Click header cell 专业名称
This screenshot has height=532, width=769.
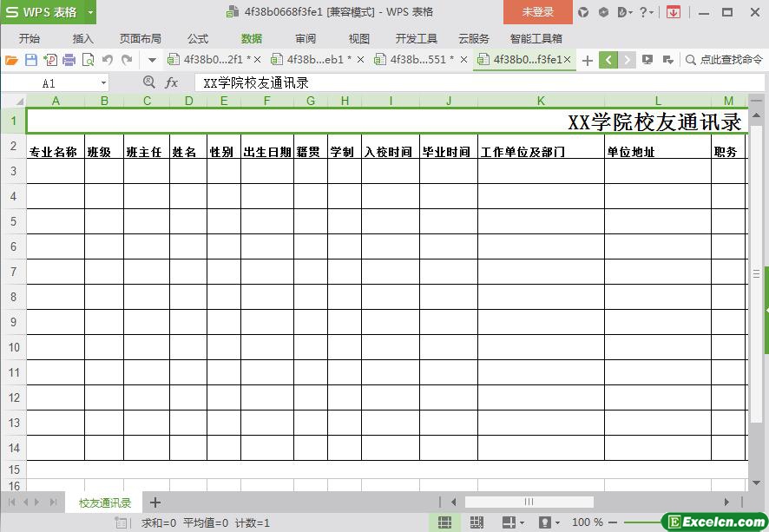(56, 146)
